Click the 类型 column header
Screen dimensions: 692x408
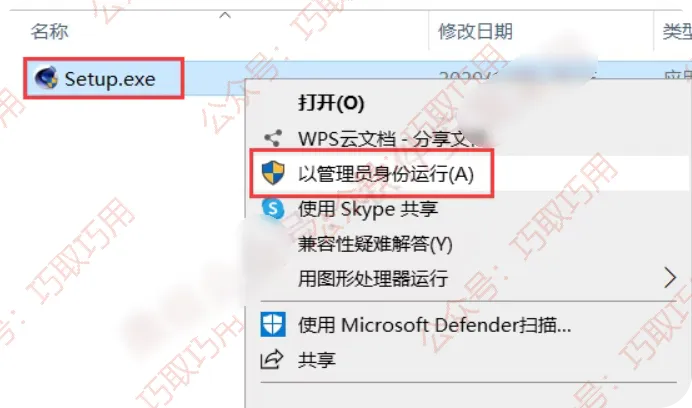[677, 31]
